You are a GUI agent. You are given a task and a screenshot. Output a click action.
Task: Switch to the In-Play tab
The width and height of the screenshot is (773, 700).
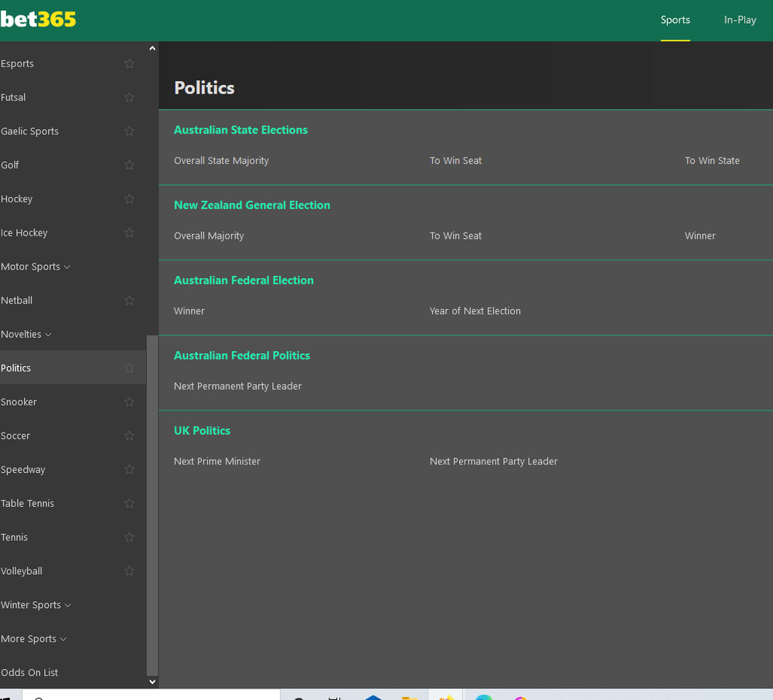[x=740, y=20]
